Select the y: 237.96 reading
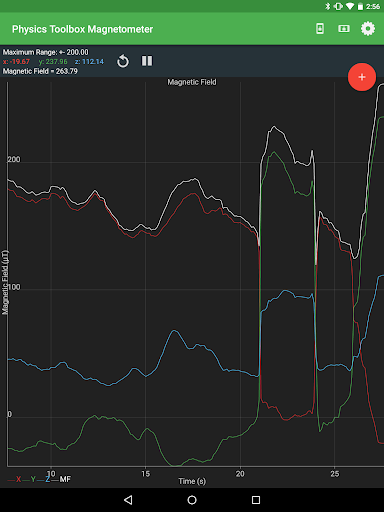 (x=53, y=62)
